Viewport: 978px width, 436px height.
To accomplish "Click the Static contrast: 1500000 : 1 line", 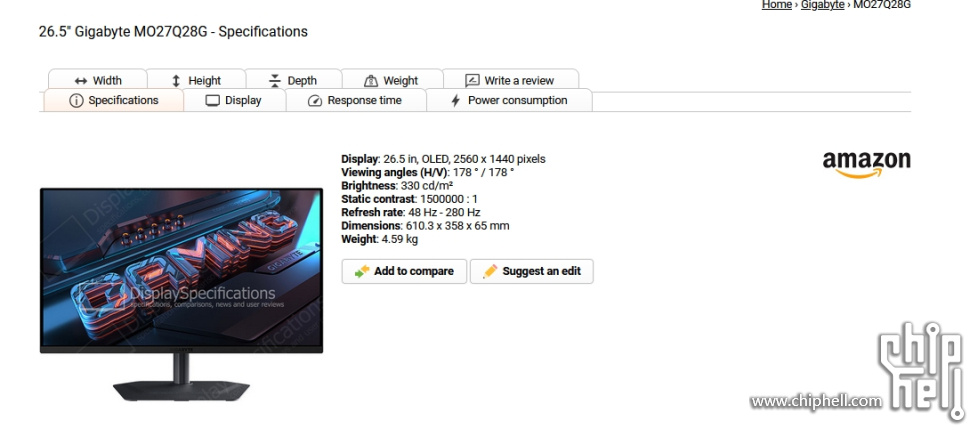I will 410,199.
